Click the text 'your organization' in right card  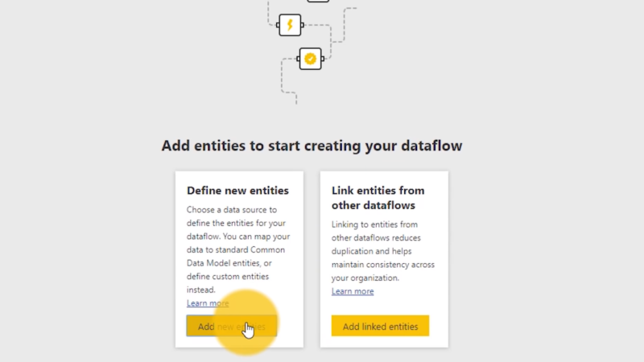[365, 278]
